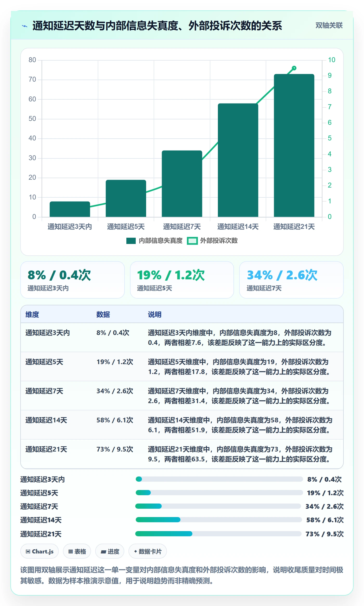Click the diamond icon in 数据卡片 chip

(135, 551)
